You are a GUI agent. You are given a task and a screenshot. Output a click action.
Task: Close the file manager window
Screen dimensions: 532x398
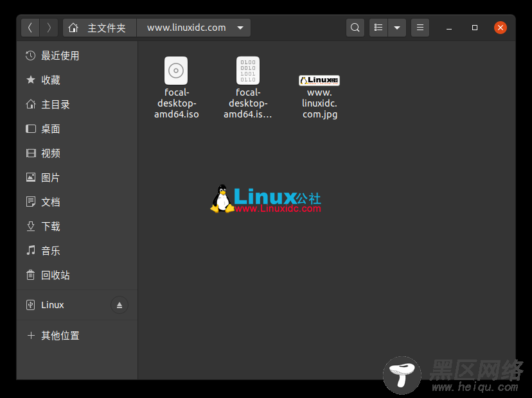pos(501,28)
